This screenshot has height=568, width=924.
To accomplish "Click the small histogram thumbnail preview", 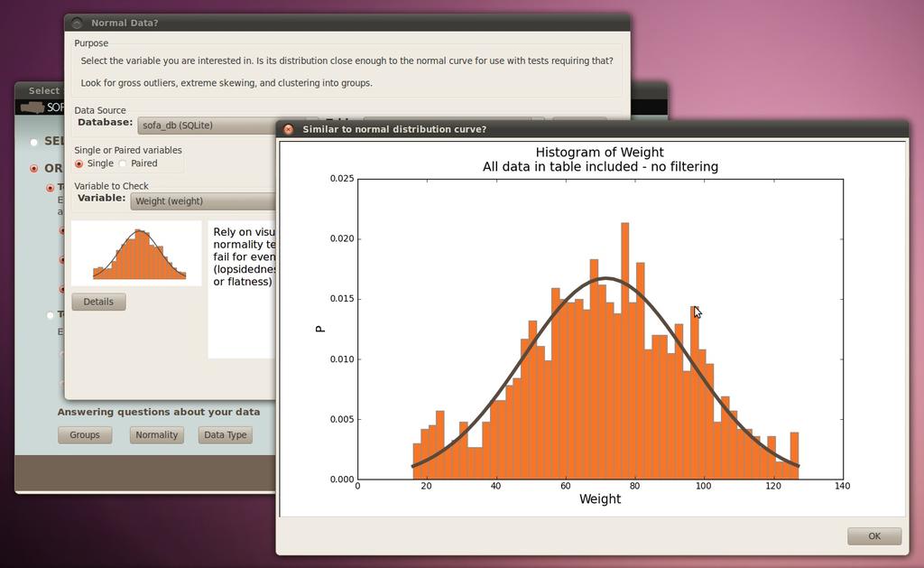I will [136, 253].
